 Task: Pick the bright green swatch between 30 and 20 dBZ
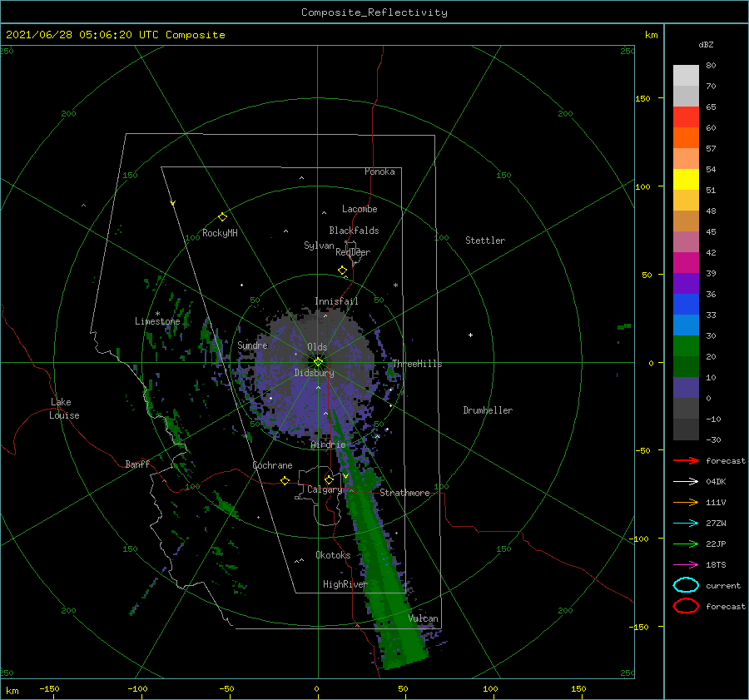pos(686,346)
